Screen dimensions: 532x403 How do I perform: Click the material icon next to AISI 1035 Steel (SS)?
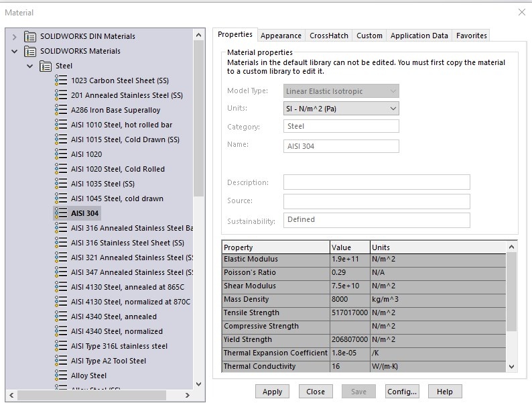pos(61,184)
